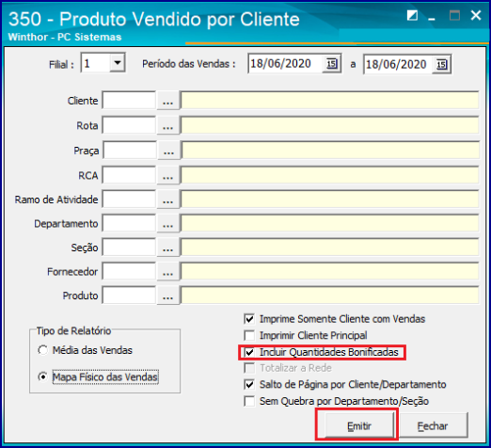Open the Produto lookup ellipsis button
Image resolution: width=491 pixels, height=448 pixels.
tap(168, 296)
